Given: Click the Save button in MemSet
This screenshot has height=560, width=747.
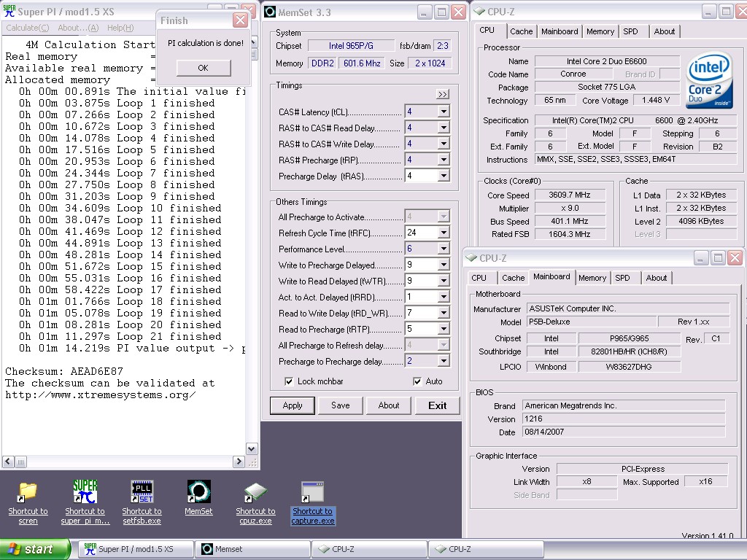Looking at the screenshot, I should [340, 405].
